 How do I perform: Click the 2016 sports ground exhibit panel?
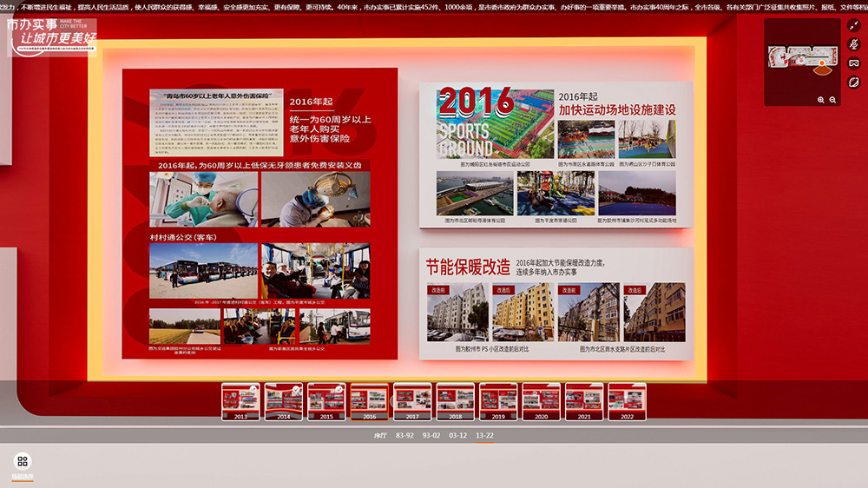[x=556, y=155]
